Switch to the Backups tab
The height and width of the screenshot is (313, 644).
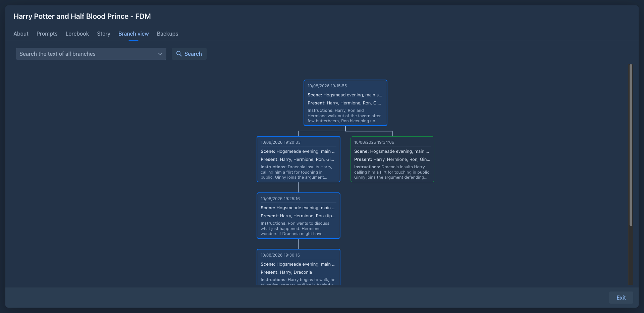point(167,34)
